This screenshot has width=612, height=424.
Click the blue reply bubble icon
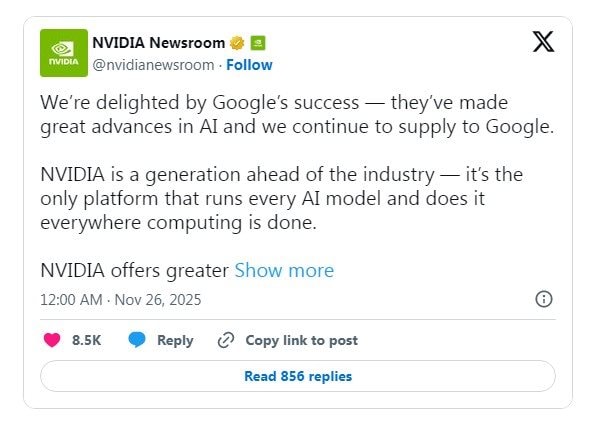coord(137,340)
